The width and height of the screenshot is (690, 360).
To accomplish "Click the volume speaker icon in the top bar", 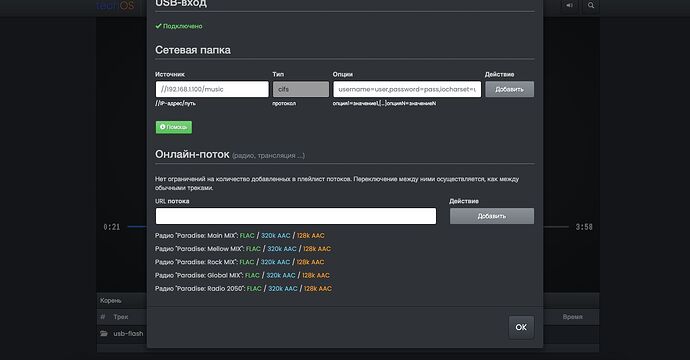I will click(569, 5).
